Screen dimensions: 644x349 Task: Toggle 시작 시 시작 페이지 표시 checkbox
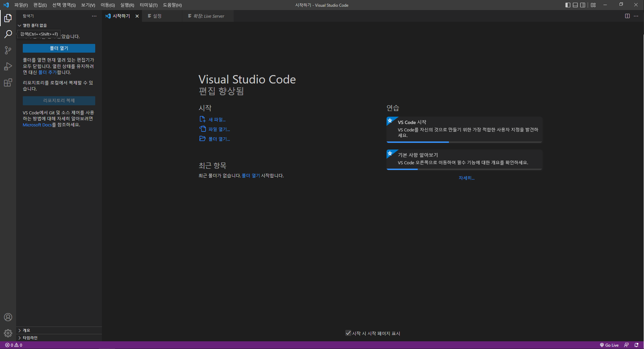coord(348,333)
